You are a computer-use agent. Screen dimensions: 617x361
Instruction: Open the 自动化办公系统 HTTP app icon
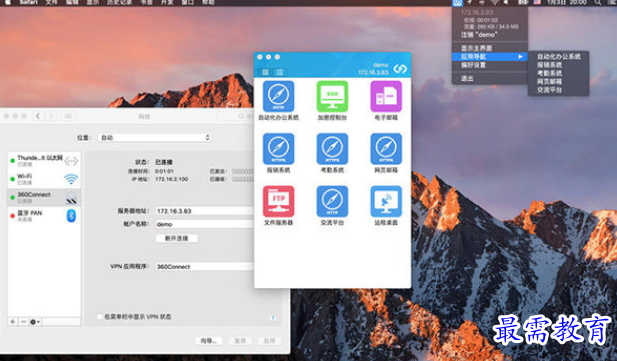(x=279, y=96)
